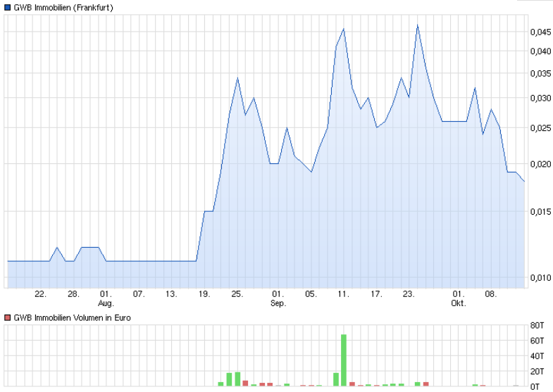Click the '01. Okt.' date axis label
Image resolution: width=553 pixels, height=392 pixels.
pos(459,298)
